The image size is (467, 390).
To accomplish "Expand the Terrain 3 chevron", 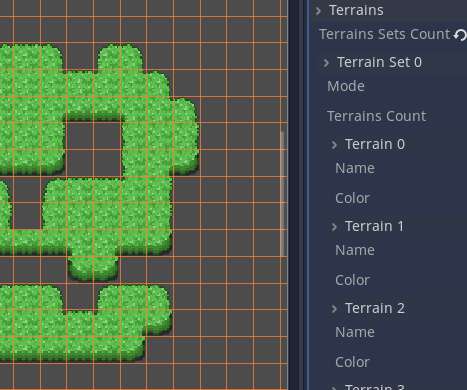I will pos(334,388).
